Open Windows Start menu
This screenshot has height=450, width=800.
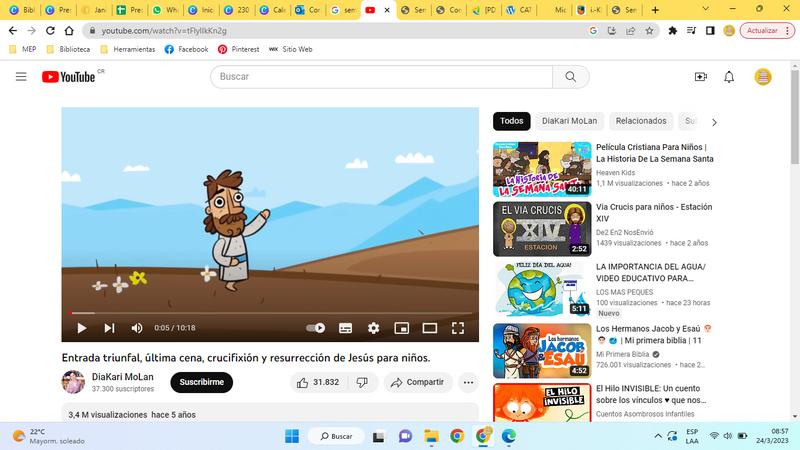point(292,436)
